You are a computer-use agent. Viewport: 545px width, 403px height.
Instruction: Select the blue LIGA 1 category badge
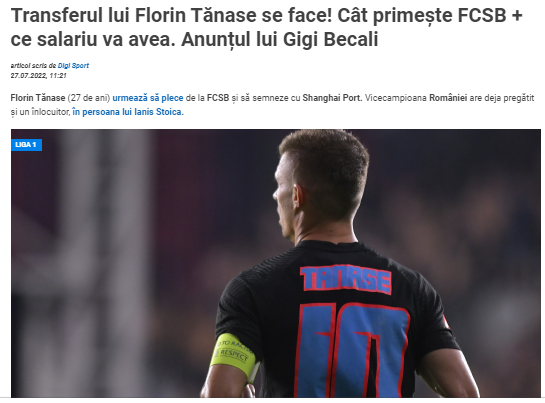(x=26, y=145)
